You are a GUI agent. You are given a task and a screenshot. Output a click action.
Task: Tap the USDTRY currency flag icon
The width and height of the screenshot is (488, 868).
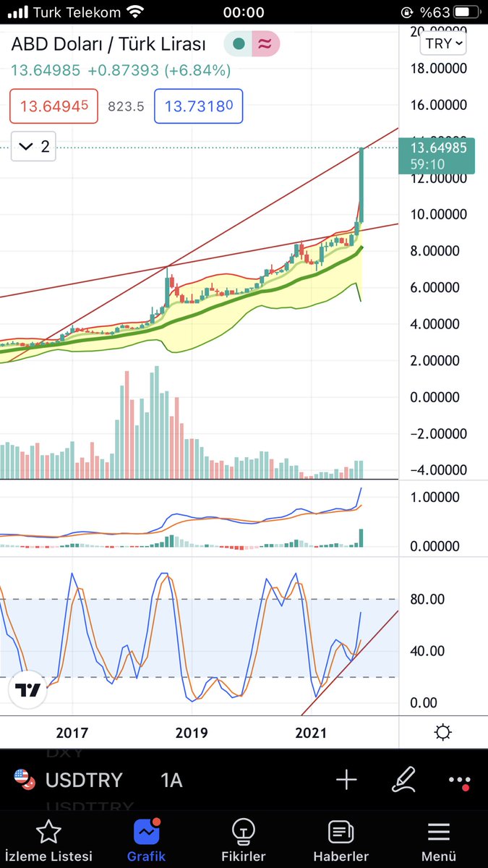pos(25,780)
